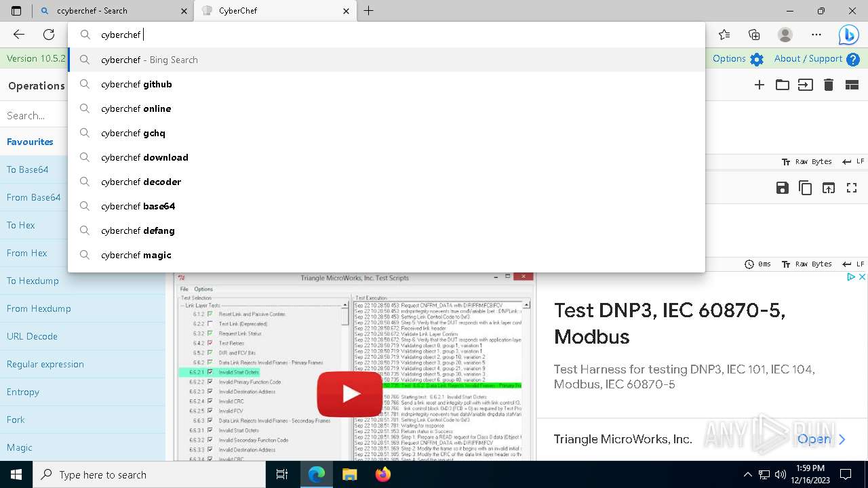This screenshot has height=488, width=868.
Task: Open the Settings and more menu
Action: [816, 35]
